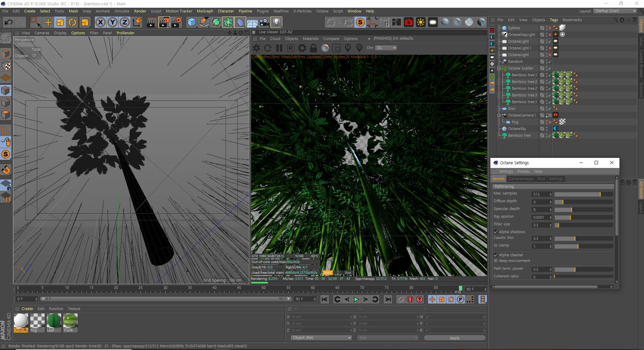Click the orange S icon in top toolbar
644x350 pixels.
360,23
